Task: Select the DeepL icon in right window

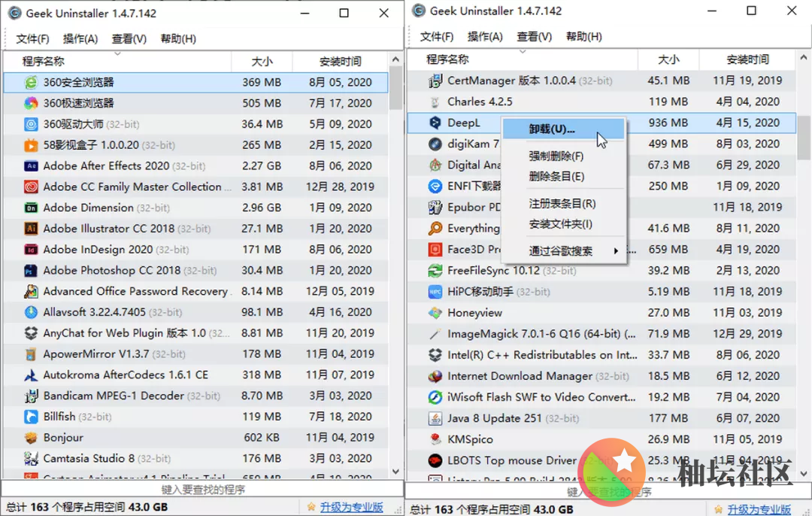Action: [x=435, y=123]
